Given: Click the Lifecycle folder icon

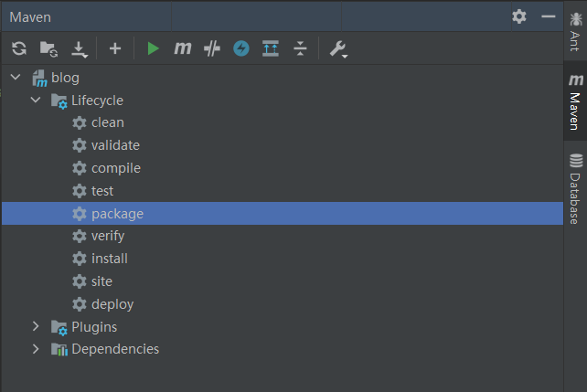Looking at the screenshot, I should pyautogui.click(x=59, y=101).
